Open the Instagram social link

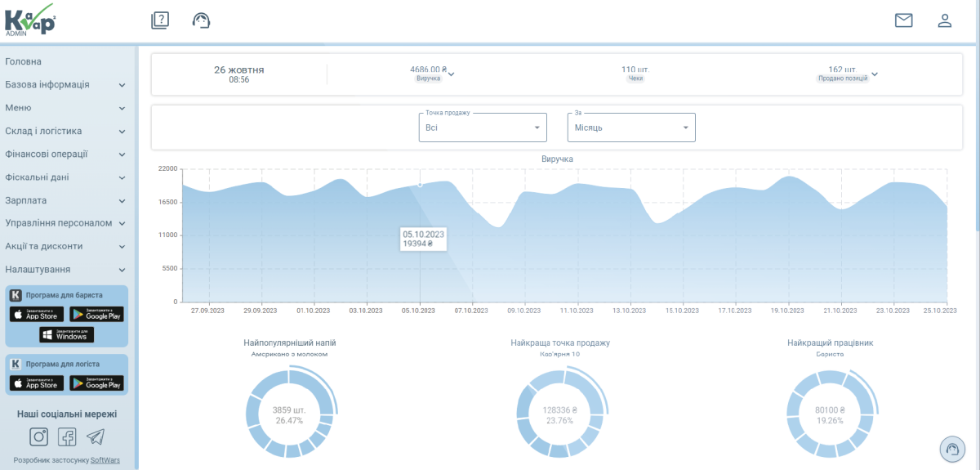click(x=39, y=436)
